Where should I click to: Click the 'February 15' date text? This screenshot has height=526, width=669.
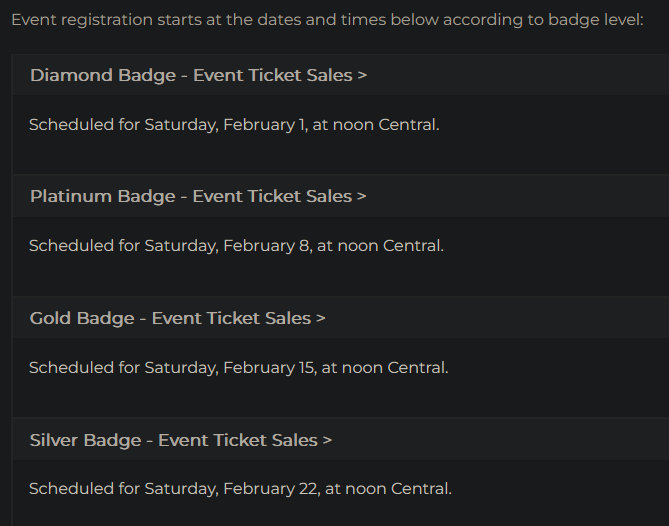point(269,368)
